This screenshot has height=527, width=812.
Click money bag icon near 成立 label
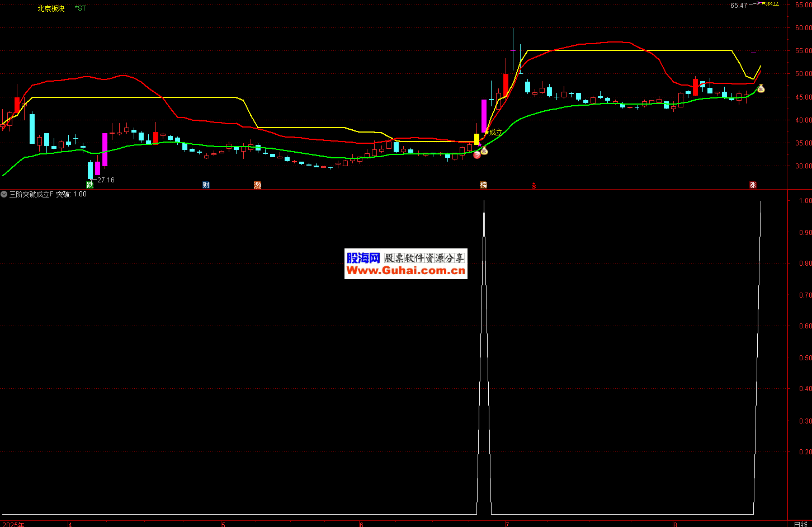(x=484, y=151)
